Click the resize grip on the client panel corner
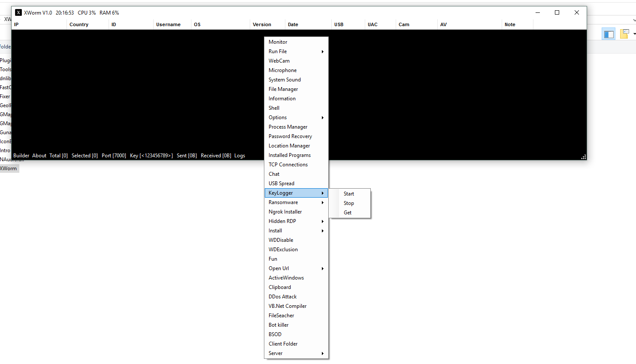Viewport: 636px width, 364px height. click(x=584, y=157)
